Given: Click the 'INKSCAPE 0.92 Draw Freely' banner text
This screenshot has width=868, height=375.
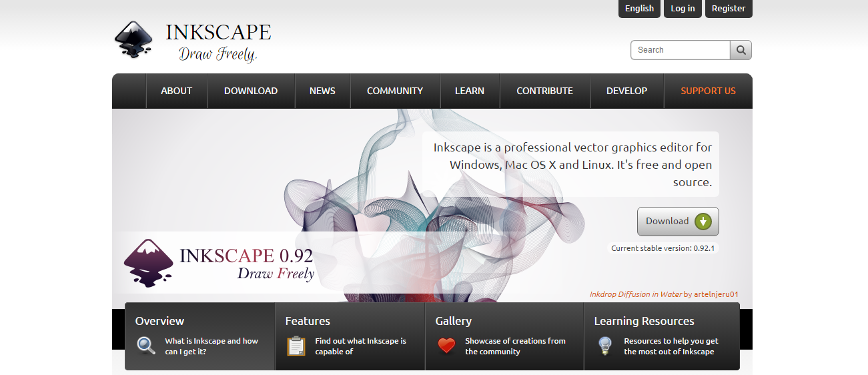Looking at the screenshot, I should point(247,264).
